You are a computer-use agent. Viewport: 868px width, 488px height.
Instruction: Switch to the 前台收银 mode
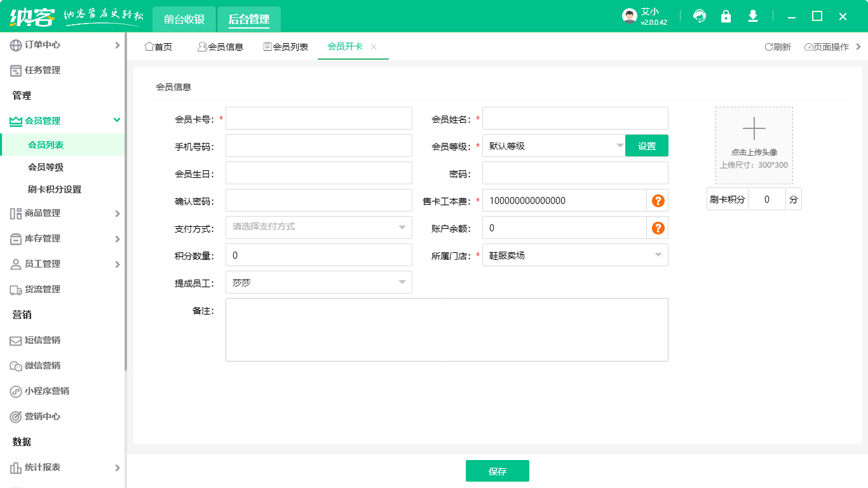click(184, 19)
